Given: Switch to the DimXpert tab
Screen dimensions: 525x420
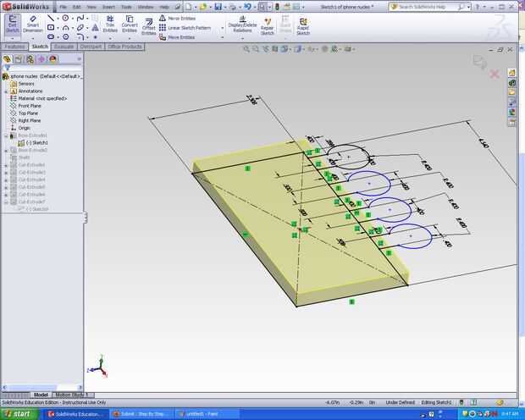Looking at the screenshot, I should coord(91,47).
